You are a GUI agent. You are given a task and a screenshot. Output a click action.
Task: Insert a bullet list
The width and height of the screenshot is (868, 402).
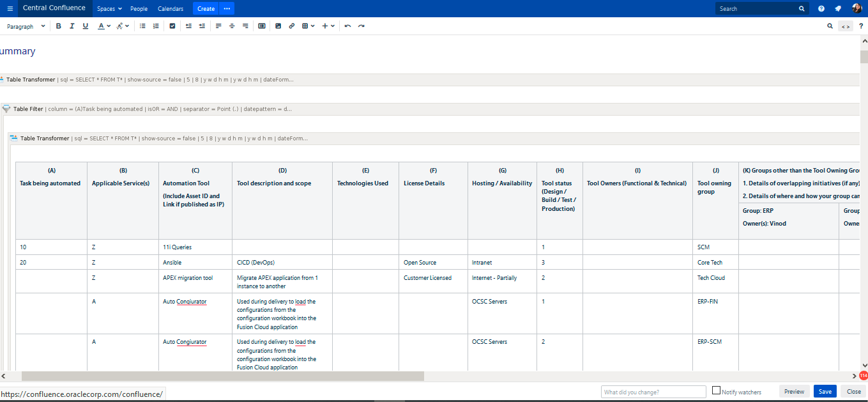[x=142, y=26]
